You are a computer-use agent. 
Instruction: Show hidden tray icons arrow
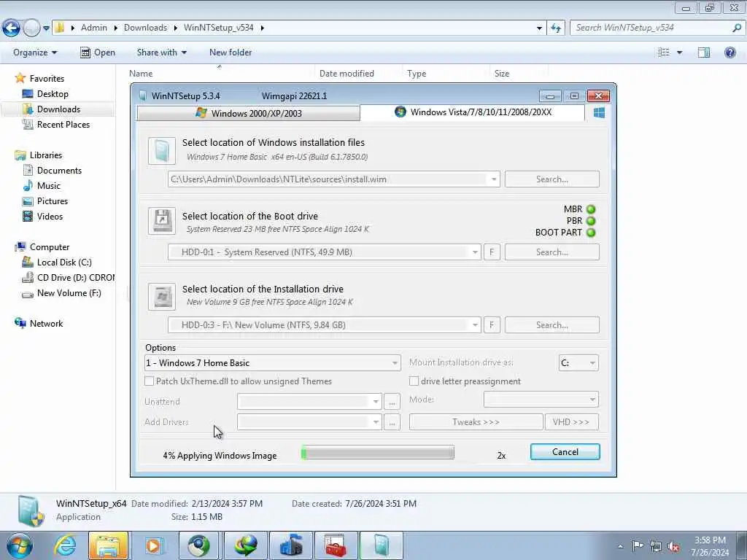pyautogui.click(x=620, y=547)
